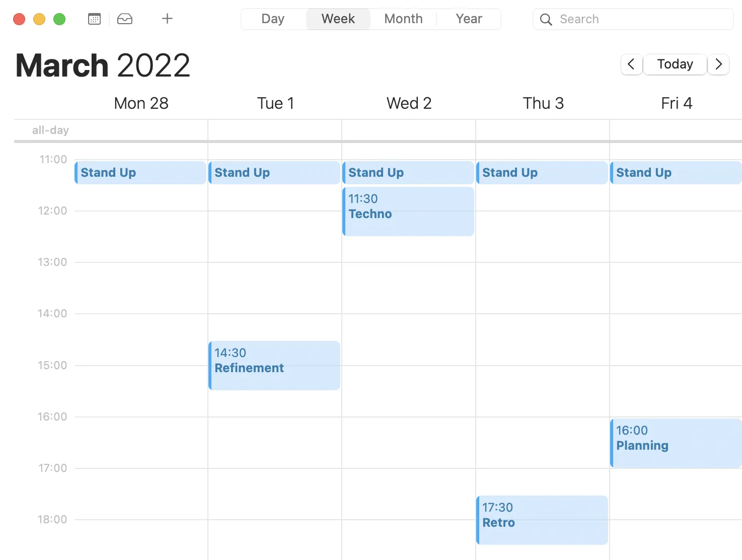Image resolution: width=742 pixels, height=560 pixels.
Task: Open the inbox tray icon
Action: click(125, 19)
